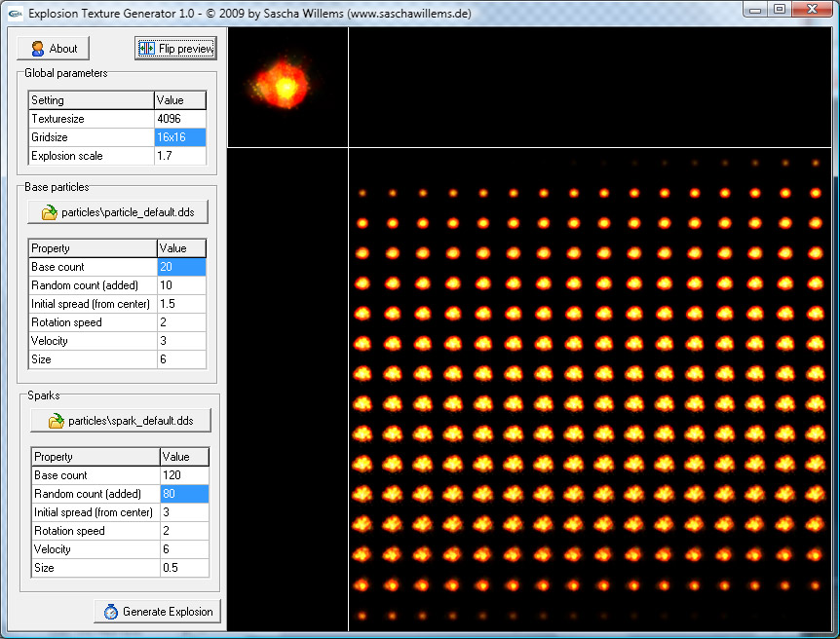Click Sparks Base count value 120
Image resolution: width=840 pixels, height=639 pixels.
(x=184, y=475)
